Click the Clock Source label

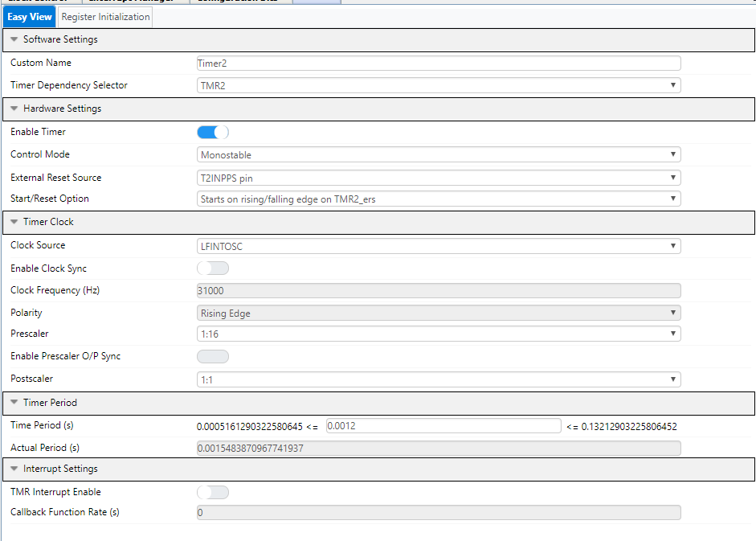pos(38,245)
